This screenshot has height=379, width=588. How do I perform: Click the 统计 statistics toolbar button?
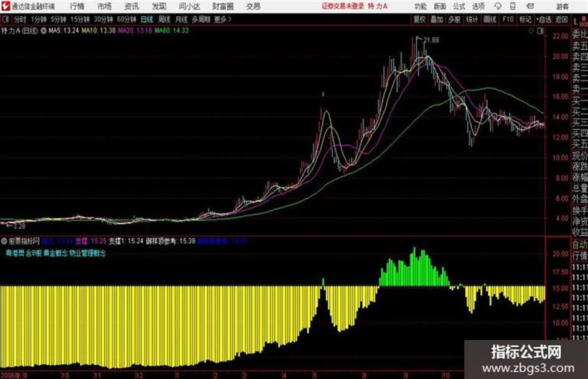click(x=472, y=19)
